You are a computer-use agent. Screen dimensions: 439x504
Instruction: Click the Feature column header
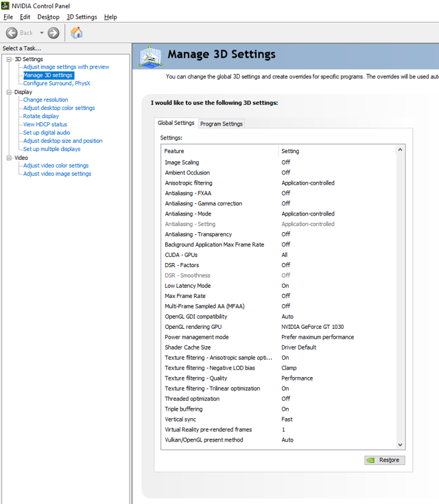pyautogui.click(x=220, y=151)
